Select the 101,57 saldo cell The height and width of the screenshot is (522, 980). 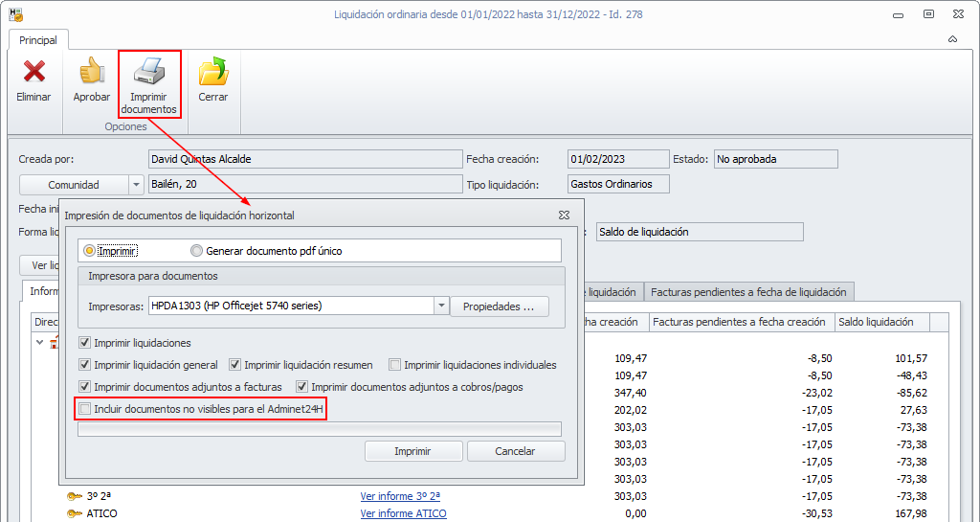pyautogui.click(x=913, y=358)
